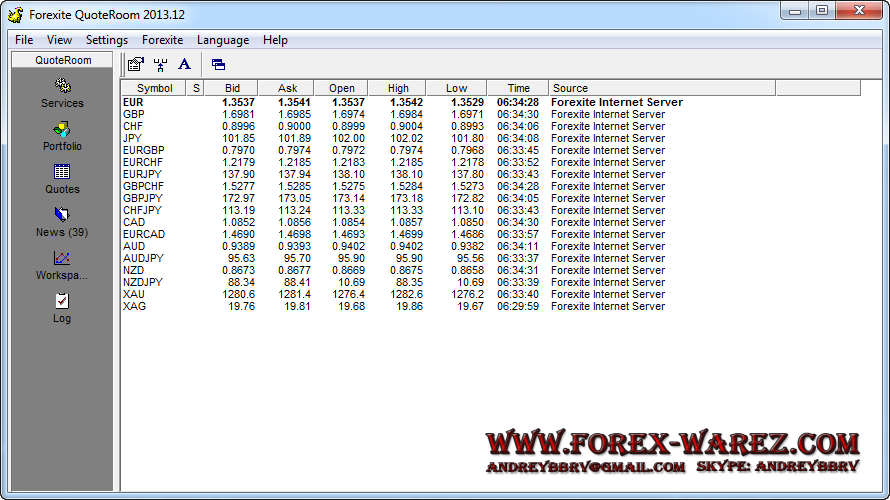890x500 pixels.
Task: Open the File menu
Action: 24,40
